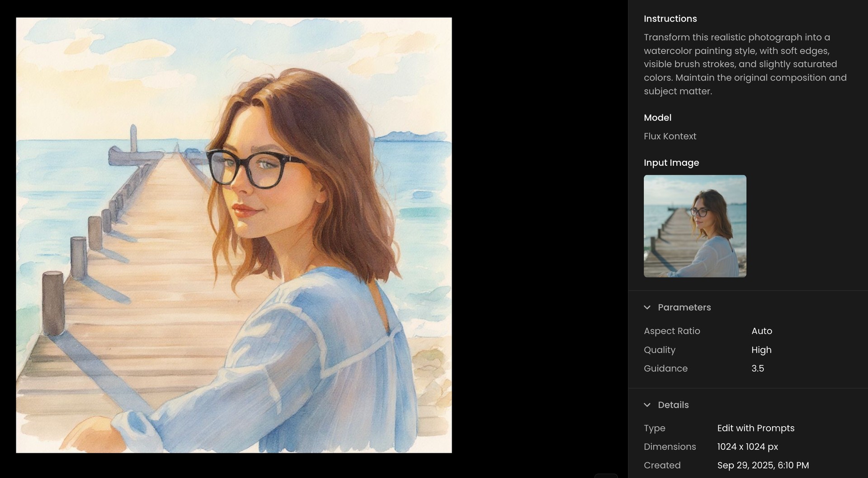The width and height of the screenshot is (868, 478).
Task: Click the Details header label
Action: point(674,405)
